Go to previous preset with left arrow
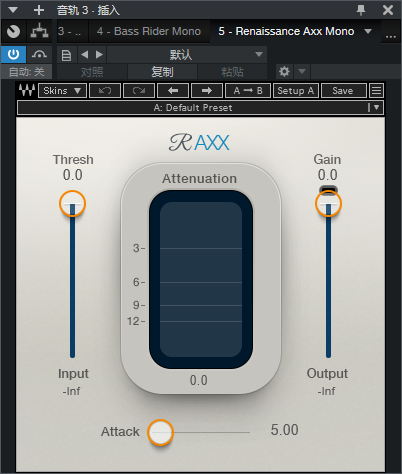Viewport: 402px width, 474px height. coord(173,91)
